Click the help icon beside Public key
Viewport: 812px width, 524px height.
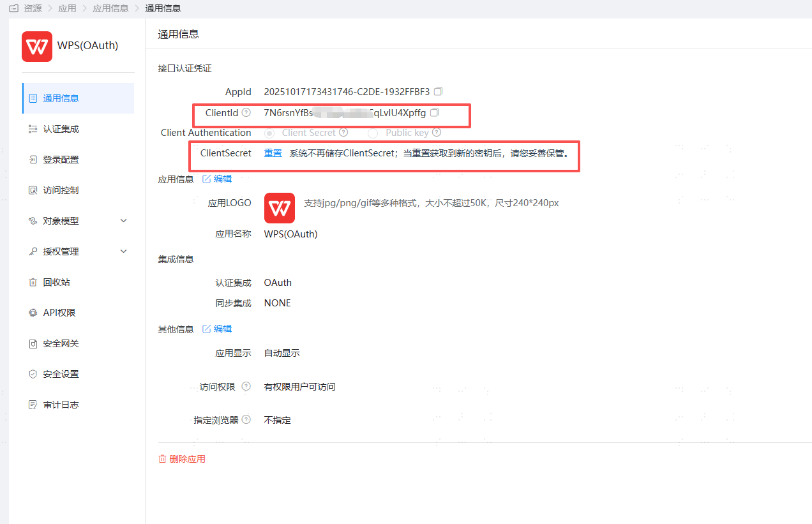click(x=437, y=133)
